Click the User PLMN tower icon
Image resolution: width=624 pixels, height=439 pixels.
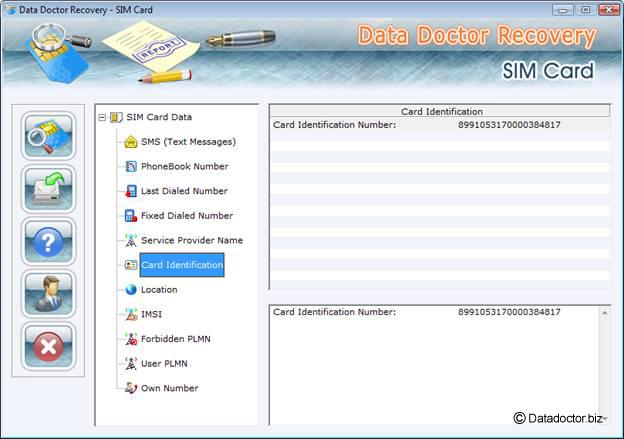[x=131, y=364]
